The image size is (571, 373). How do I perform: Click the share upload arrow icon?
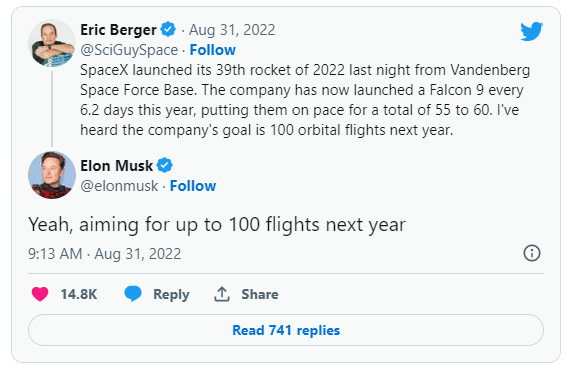pyautogui.click(x=222, y=294)
